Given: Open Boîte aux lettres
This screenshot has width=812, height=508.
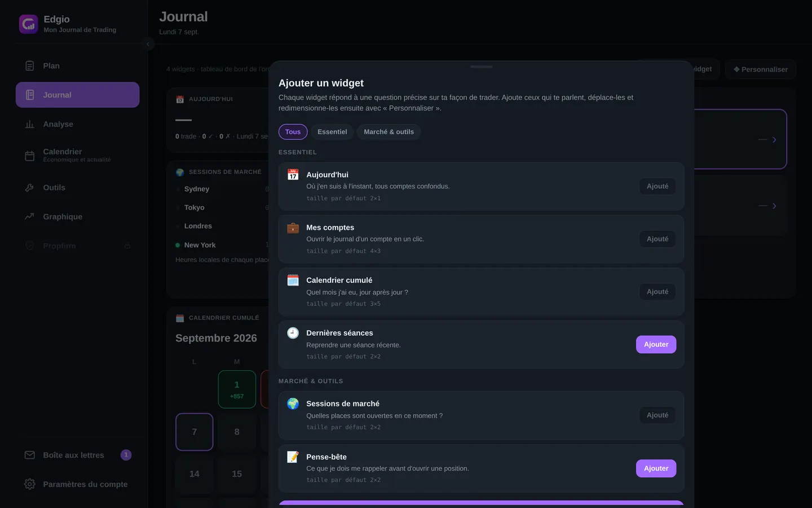Looking at the screenshot, I should point(77,455).
